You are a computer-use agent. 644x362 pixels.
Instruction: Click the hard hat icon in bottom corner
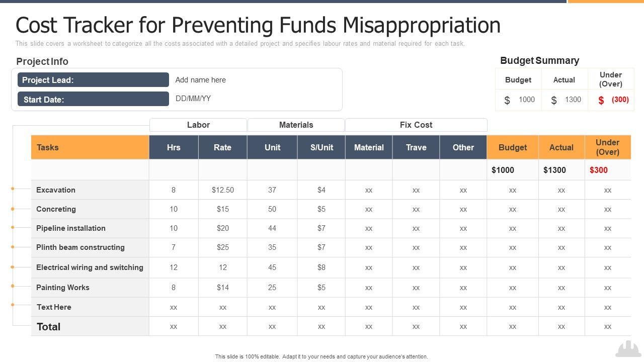click(628, 348)
